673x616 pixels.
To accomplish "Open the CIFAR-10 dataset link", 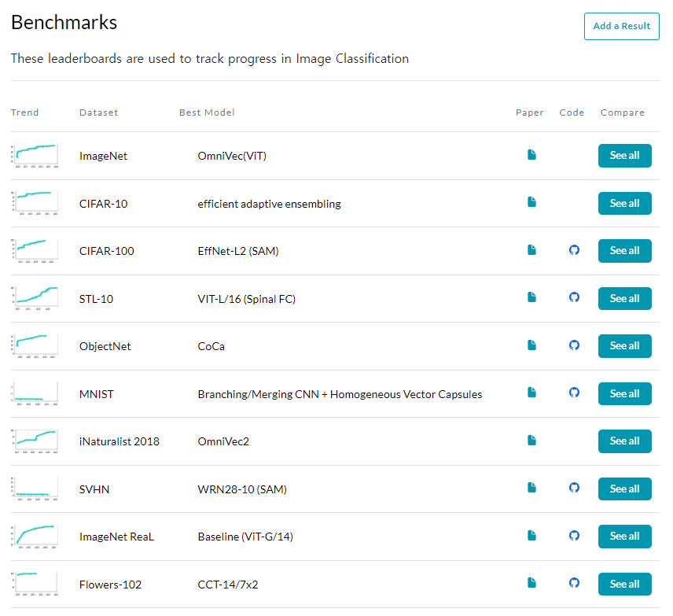I will tap(103, 204).
